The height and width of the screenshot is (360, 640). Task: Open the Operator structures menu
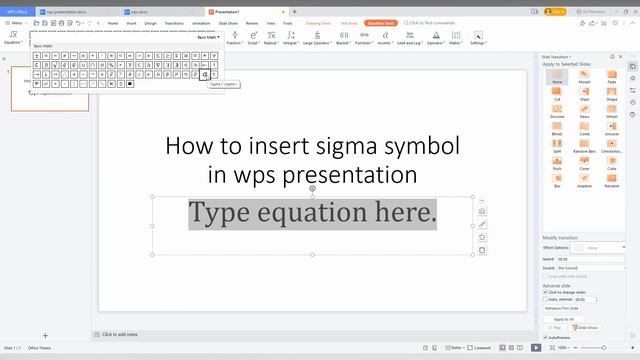point(436,38)
